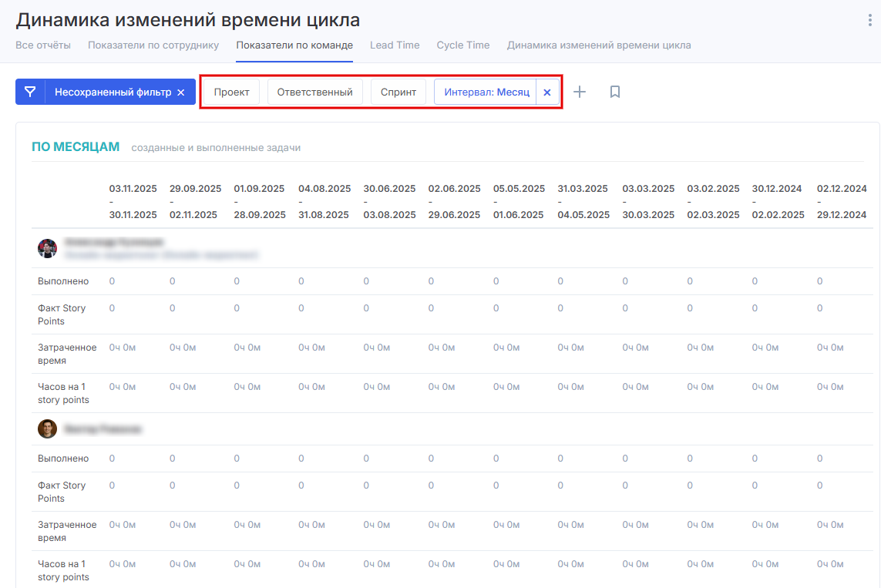Switch to Показатели по сотруднику tab
Image resolution: width=881 pixels, height=588 pixels.
point(153,45)
